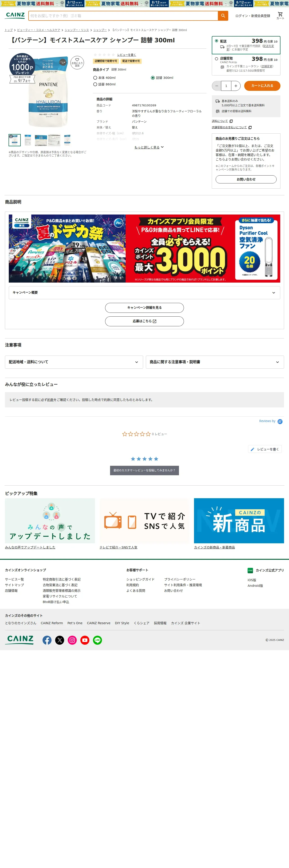
Task: Click トップ breadcrumb link
Action: pos(9,30)
